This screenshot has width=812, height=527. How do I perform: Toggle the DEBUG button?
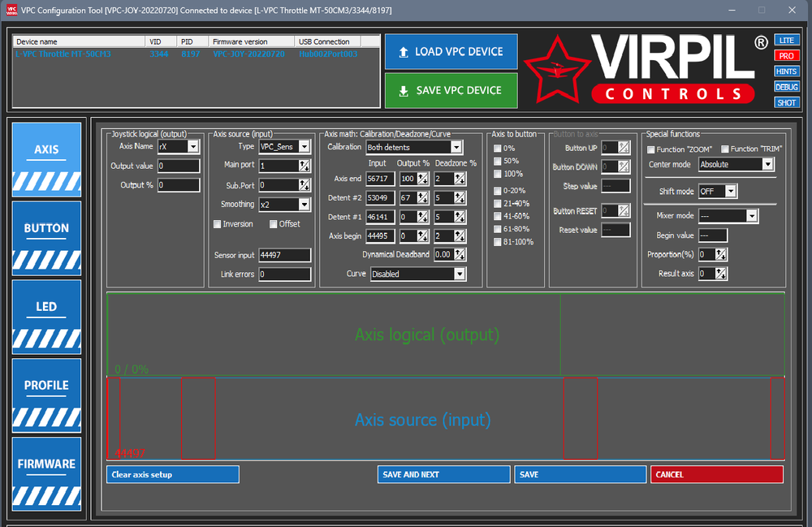787,87
